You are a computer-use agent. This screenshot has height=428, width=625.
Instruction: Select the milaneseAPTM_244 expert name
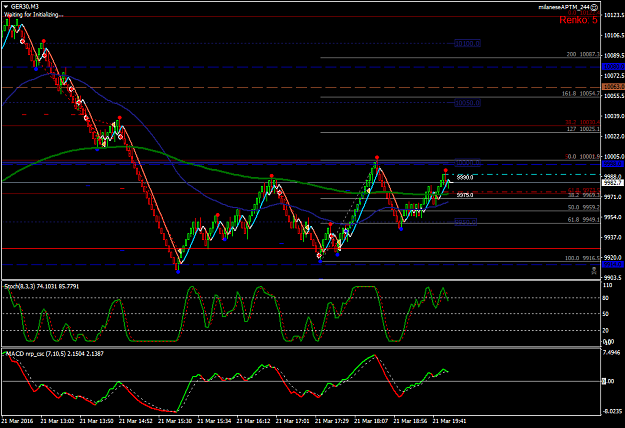coord(564,7)
